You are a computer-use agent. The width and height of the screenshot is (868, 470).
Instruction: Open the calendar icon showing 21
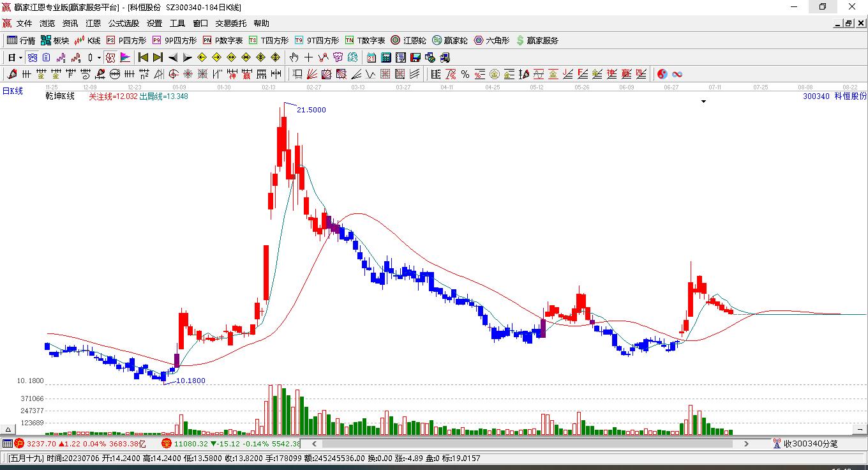pyautogui.click(x=371, y=57)
